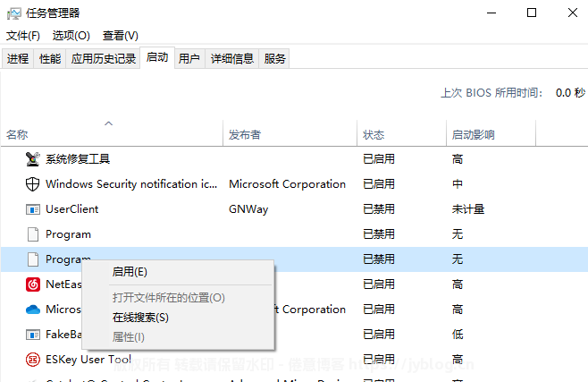Click the sort arrow above 名称
Screen dimensions: 588x382
(x=108, y=123)
